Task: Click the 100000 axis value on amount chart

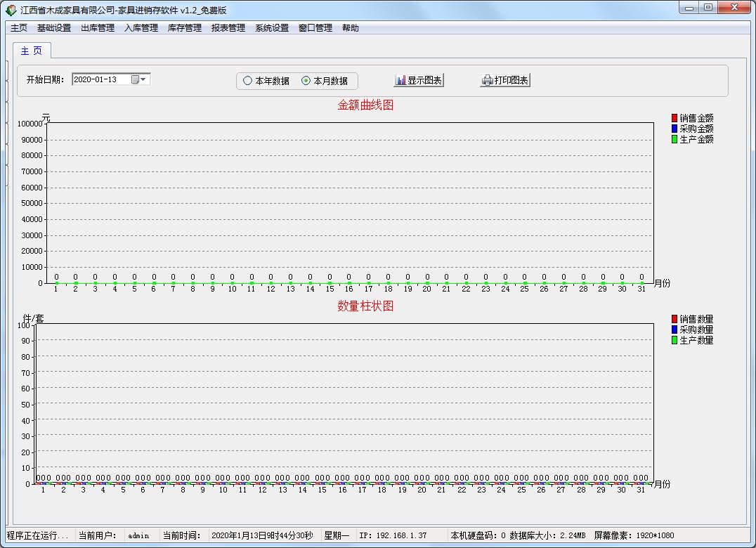Action: [30, 124]
